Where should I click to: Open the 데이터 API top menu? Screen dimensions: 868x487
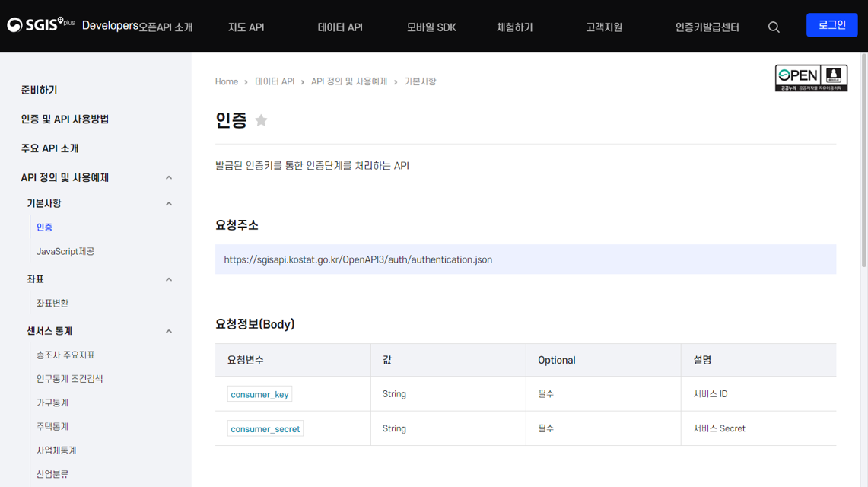[340, 27]
